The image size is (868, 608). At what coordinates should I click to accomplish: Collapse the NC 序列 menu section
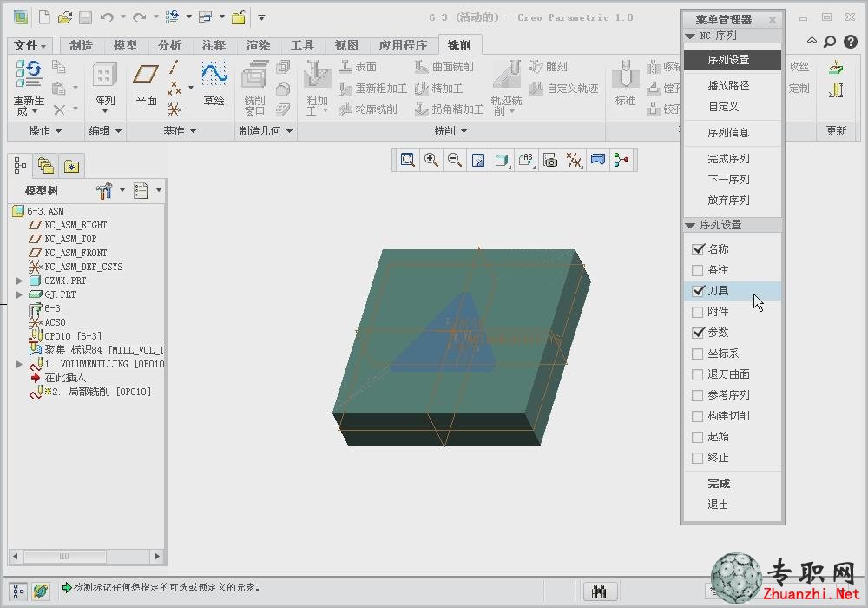click(x=690, y=36)
